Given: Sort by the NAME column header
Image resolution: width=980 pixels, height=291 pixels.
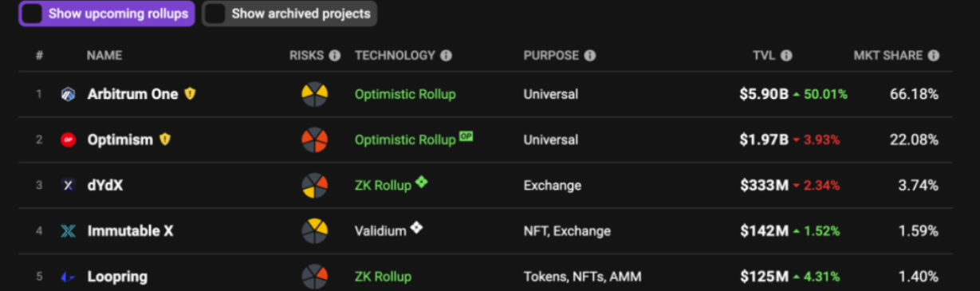Looking at the screenshot, I should [104, 56].
